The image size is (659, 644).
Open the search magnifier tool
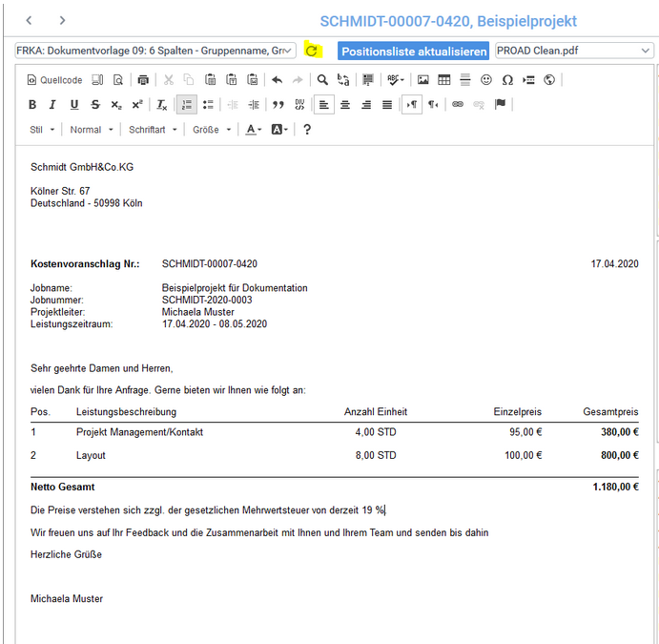322,80
